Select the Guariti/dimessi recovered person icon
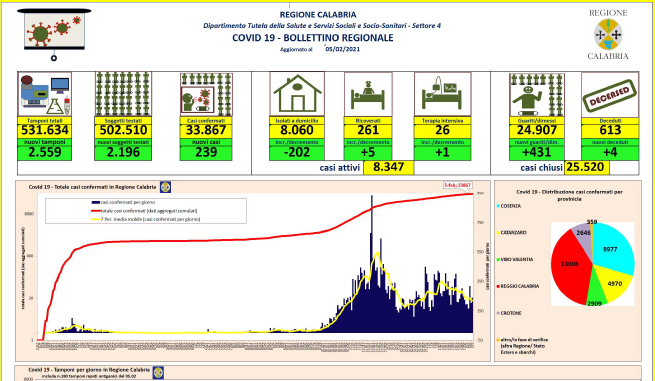This screenshot has height=381, width=655. 537,94
